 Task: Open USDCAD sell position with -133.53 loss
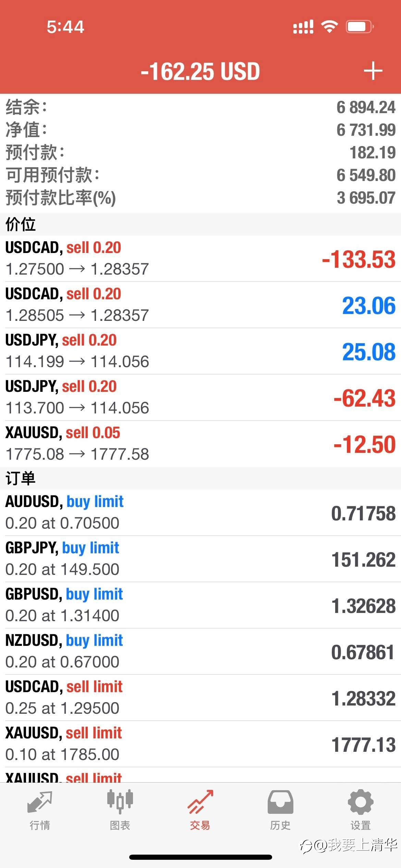[x=200, y=258]
